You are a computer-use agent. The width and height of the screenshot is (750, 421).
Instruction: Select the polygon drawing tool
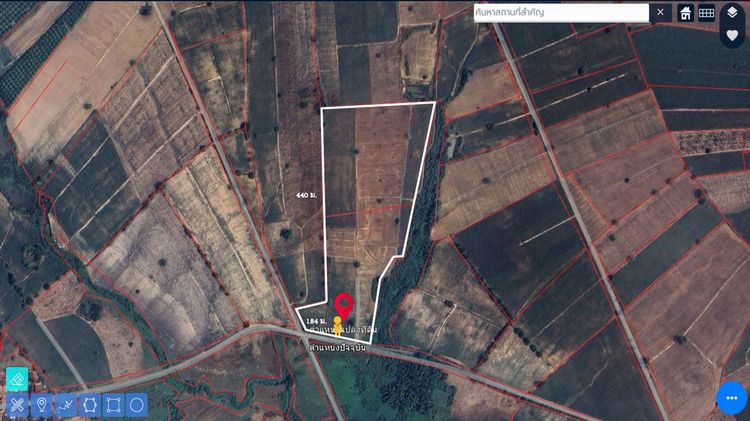(89, 405)
